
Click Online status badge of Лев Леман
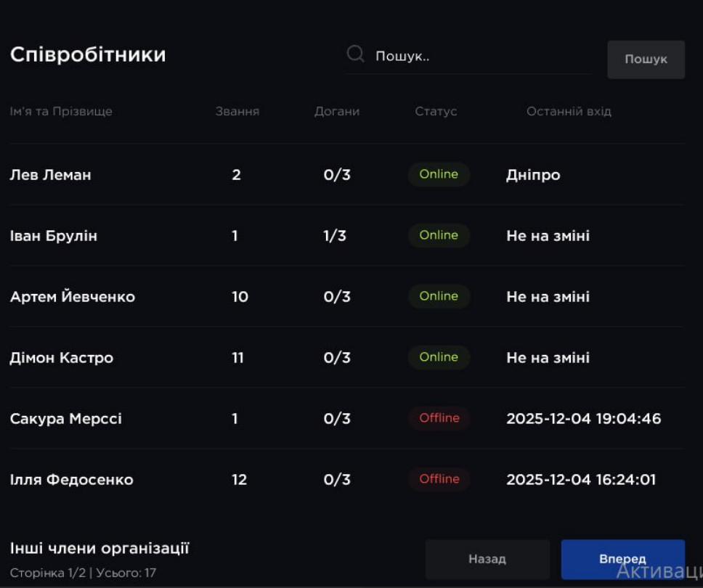(x=439, y=174)
